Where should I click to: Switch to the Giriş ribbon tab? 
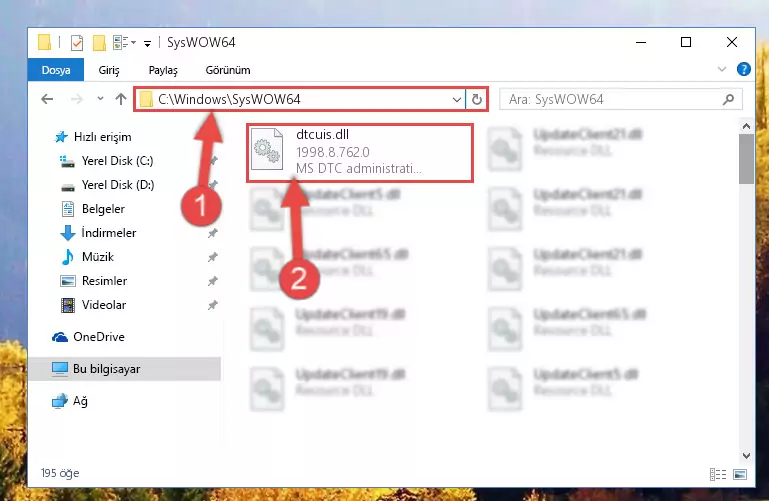tap(109, 70)
